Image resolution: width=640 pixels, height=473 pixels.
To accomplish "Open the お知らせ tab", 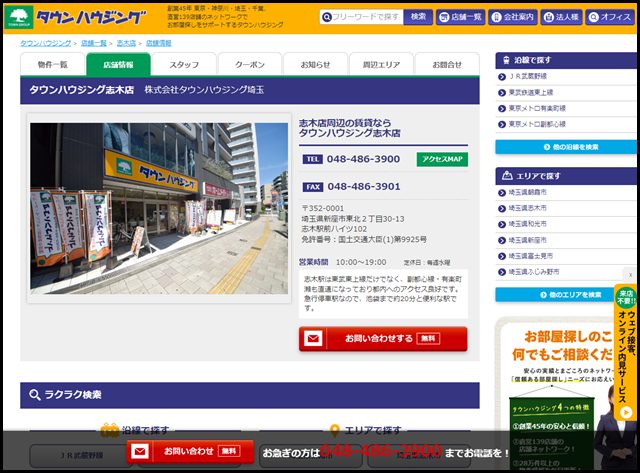I will 316,64.
